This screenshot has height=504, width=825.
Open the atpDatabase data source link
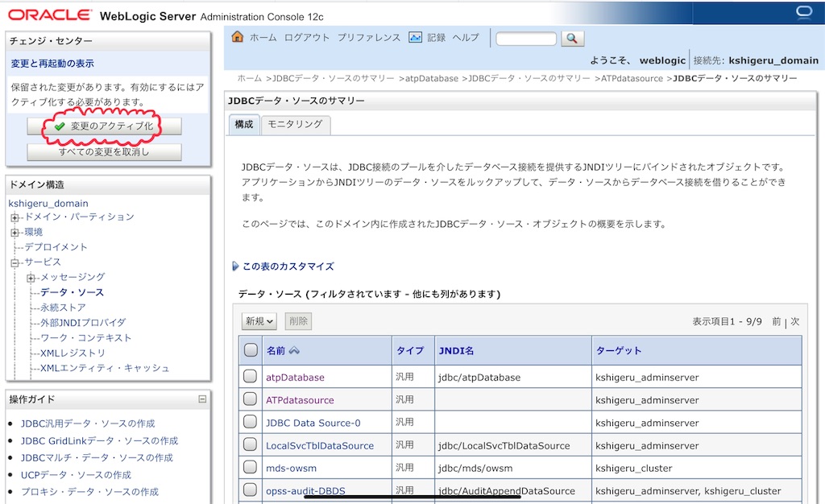pos(295,378)
